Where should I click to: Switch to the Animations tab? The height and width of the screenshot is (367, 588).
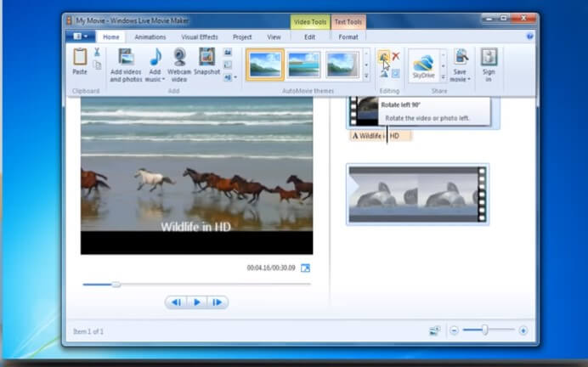[x=150, y=37]
